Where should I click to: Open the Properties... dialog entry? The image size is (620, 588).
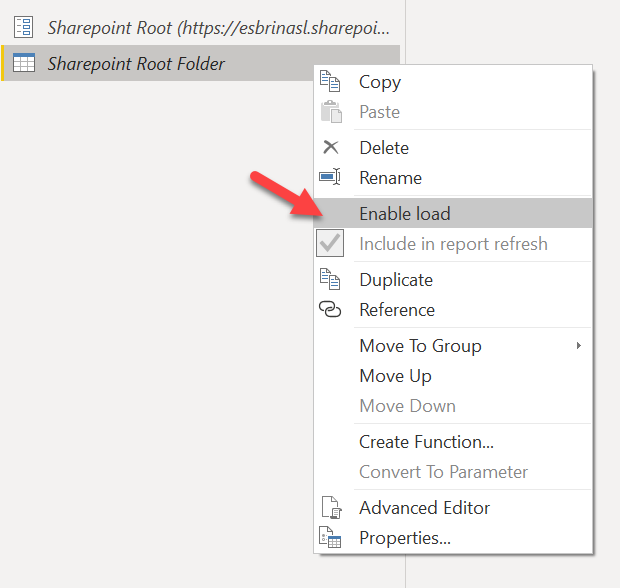405,538
